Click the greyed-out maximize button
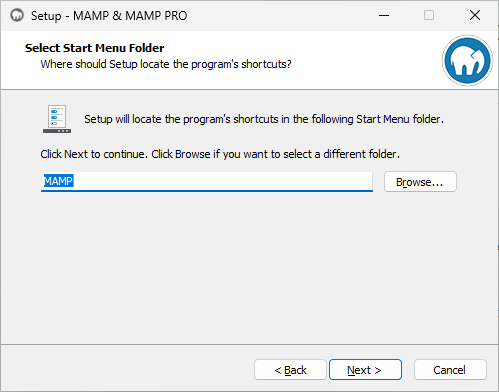This screenshot has height=392, width=499. coord(429,15)
